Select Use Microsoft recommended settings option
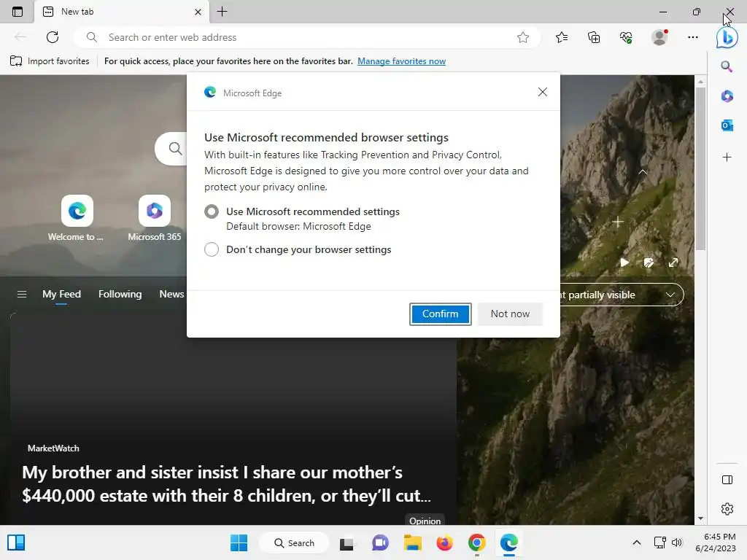 click(212, 211)
